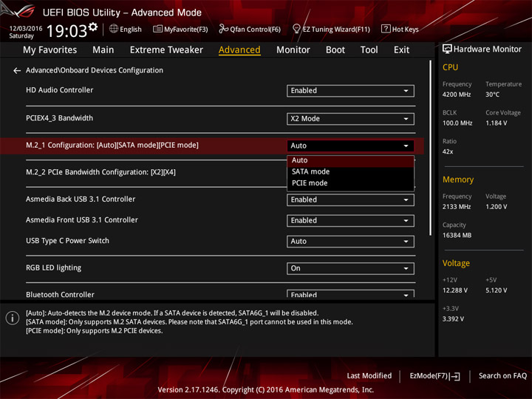This screenshot has height=399, width=532.
Task: Click the EzMode exit arrow icon
Action: [455, 376]
